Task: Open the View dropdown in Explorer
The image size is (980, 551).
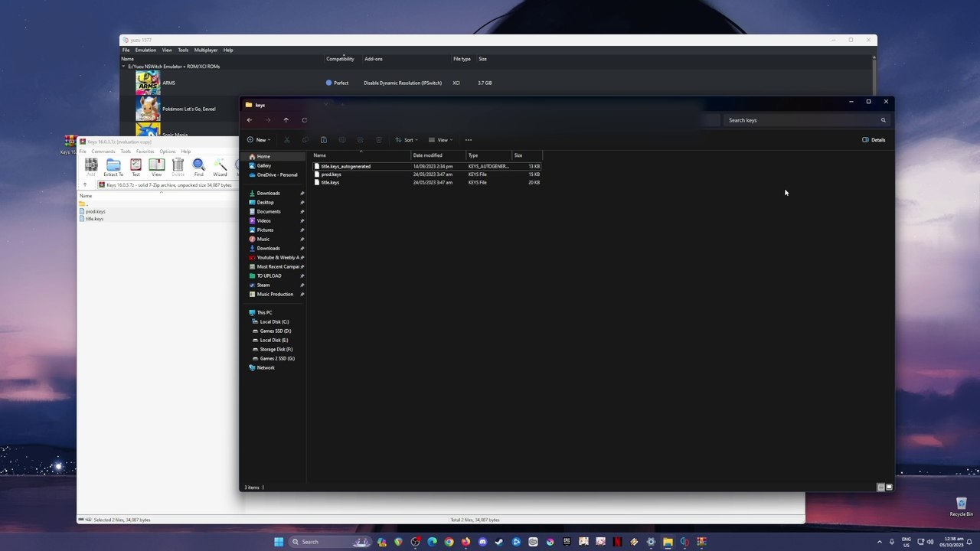Action: point(440,140)
